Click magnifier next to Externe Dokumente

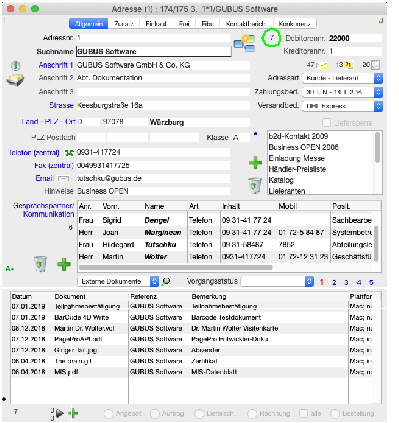coord(166,282)
